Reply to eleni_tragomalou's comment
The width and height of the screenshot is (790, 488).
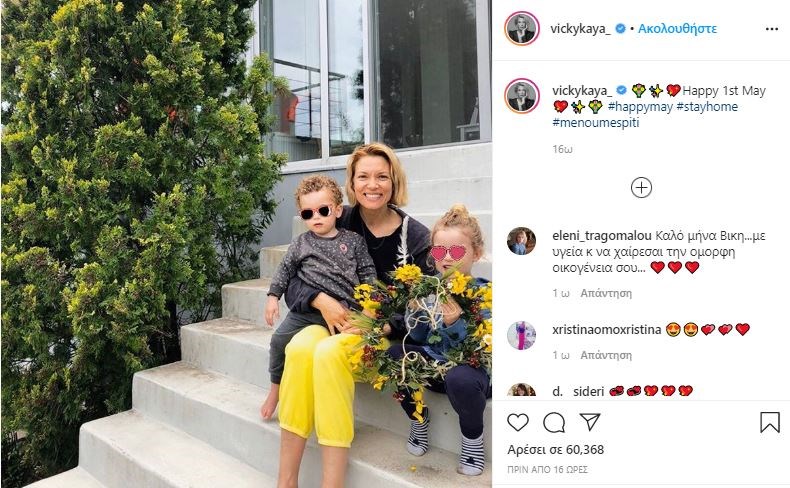606,293
